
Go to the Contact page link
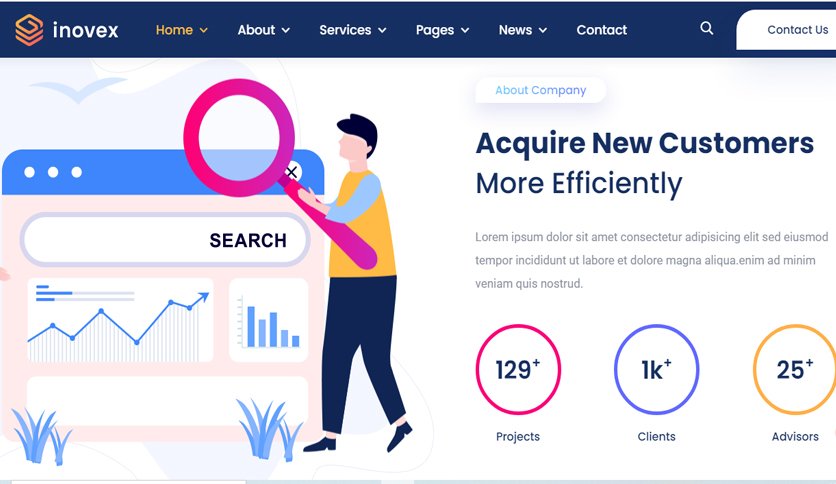(601, 30)
